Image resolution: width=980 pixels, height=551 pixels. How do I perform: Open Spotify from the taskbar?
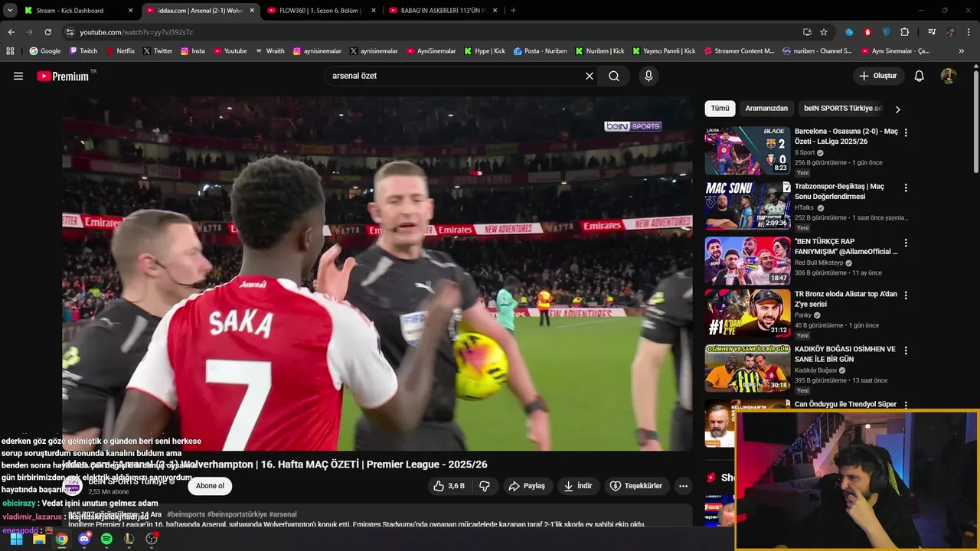(106, 539)
